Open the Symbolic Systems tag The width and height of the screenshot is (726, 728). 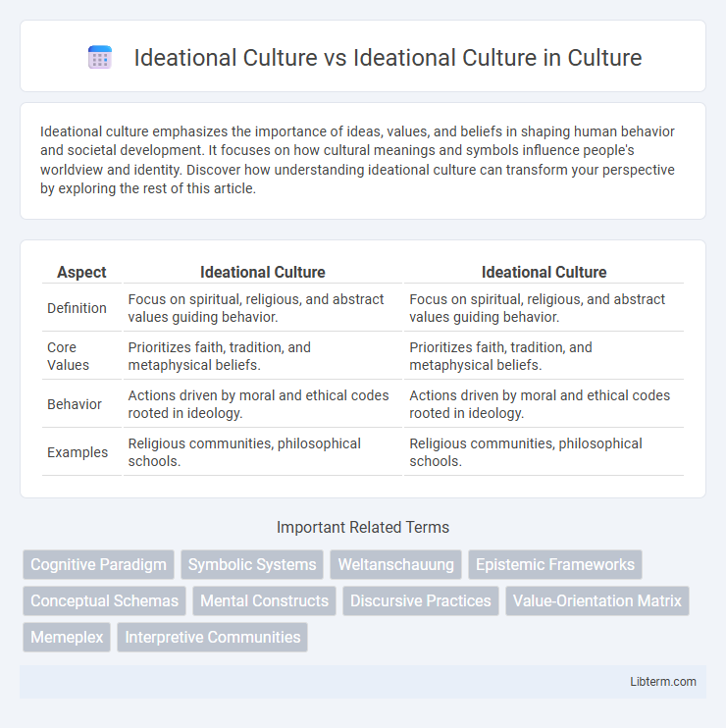coord(252,564)
